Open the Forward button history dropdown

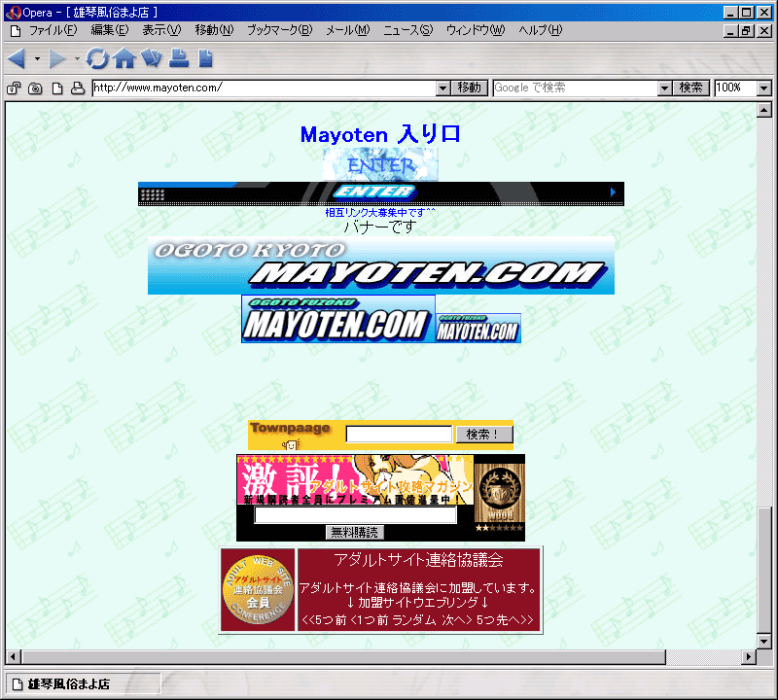[x=77, y=58]
